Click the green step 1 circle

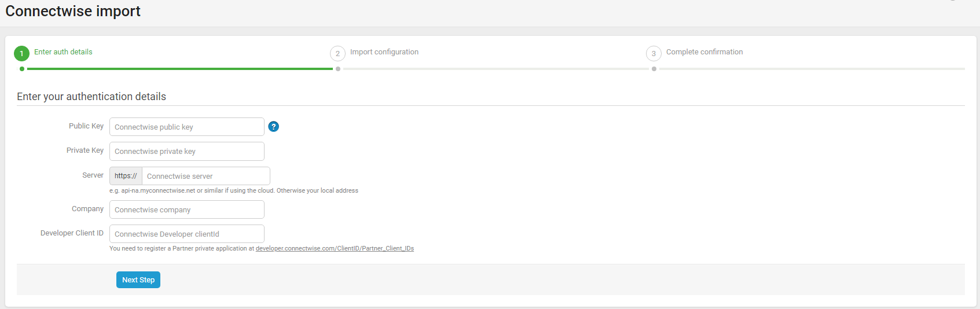coord(21,53)
